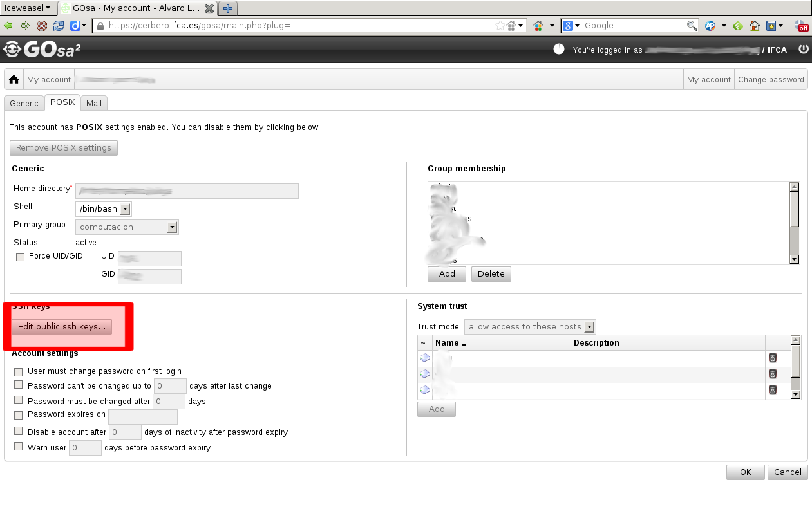Click the Edit public ssh keys button
Screen dimensions: 812x518
pos(62,327)
